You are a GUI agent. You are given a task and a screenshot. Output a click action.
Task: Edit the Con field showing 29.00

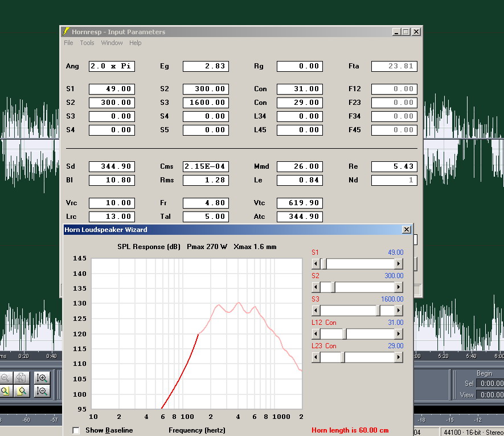click(x=300, y=103)
